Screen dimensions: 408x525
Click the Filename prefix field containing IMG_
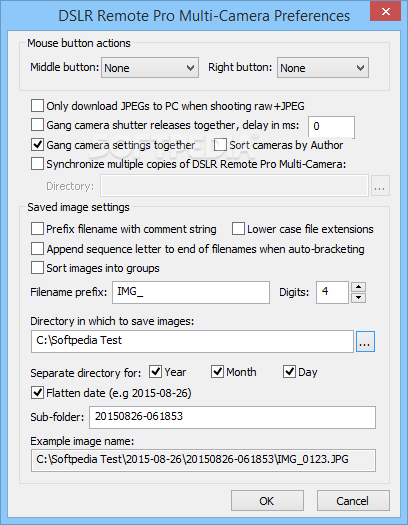tap(191, 292)
